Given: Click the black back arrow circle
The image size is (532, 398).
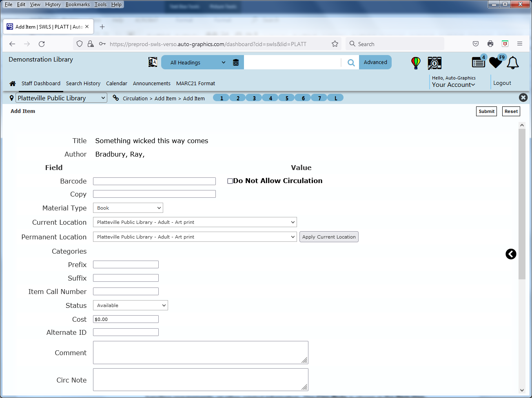Looking at the screenshot, I should (x=511, y=254).
